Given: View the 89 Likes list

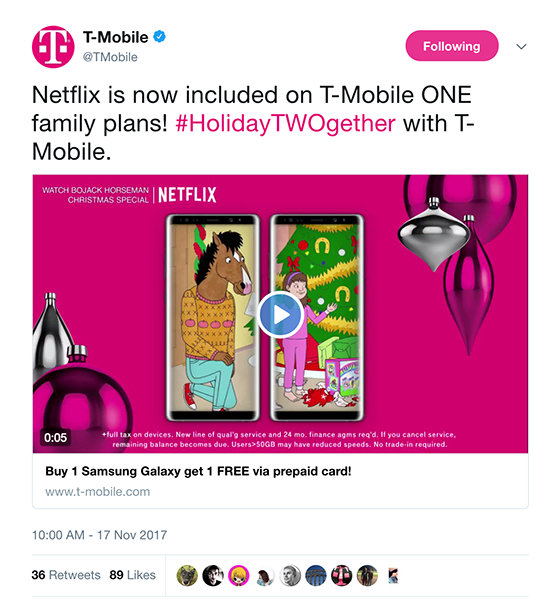Looking at the screenshot, I should click(132, 575).
